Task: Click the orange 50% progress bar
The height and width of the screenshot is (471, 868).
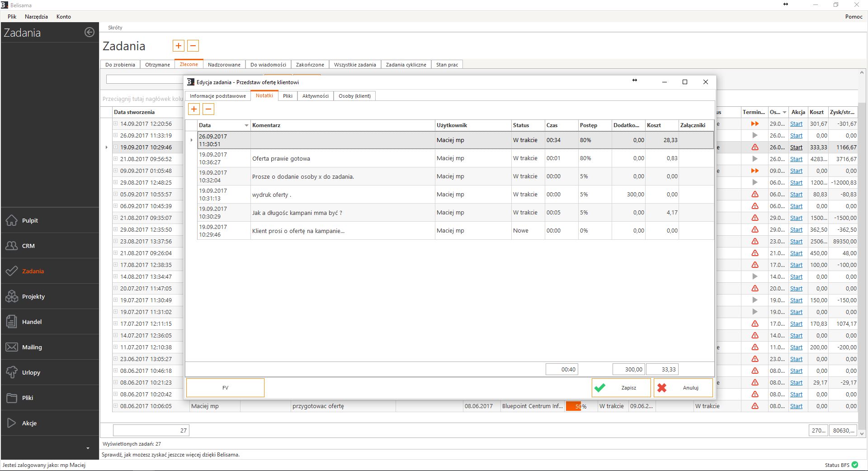Action: [x=573, y=406]
